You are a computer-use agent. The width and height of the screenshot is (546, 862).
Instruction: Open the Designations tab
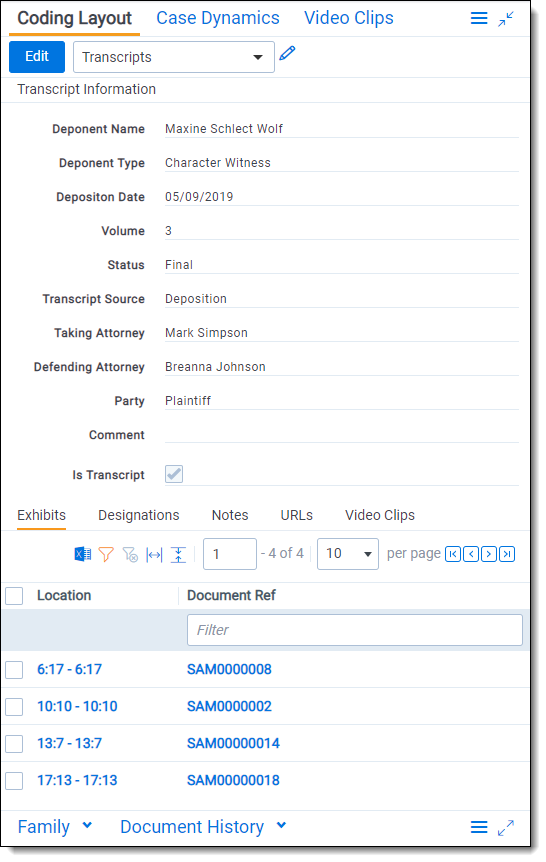[x=139, y=515]
